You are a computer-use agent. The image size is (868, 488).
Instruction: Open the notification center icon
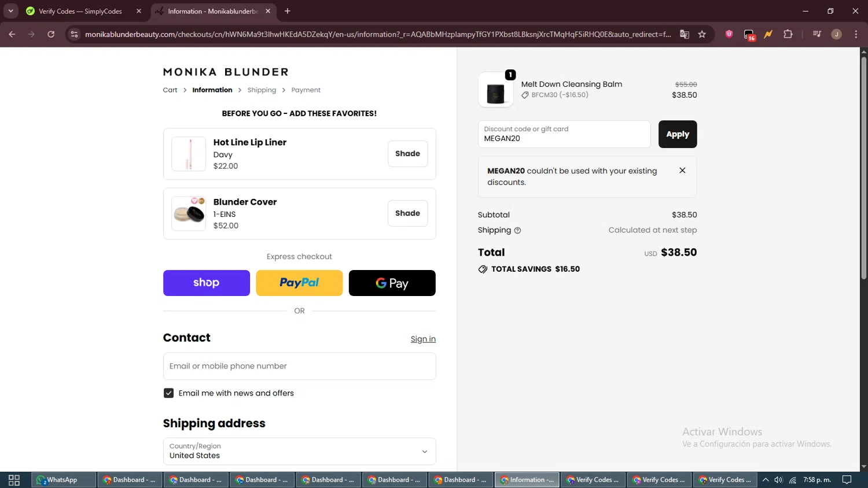(x=847, y=480)
